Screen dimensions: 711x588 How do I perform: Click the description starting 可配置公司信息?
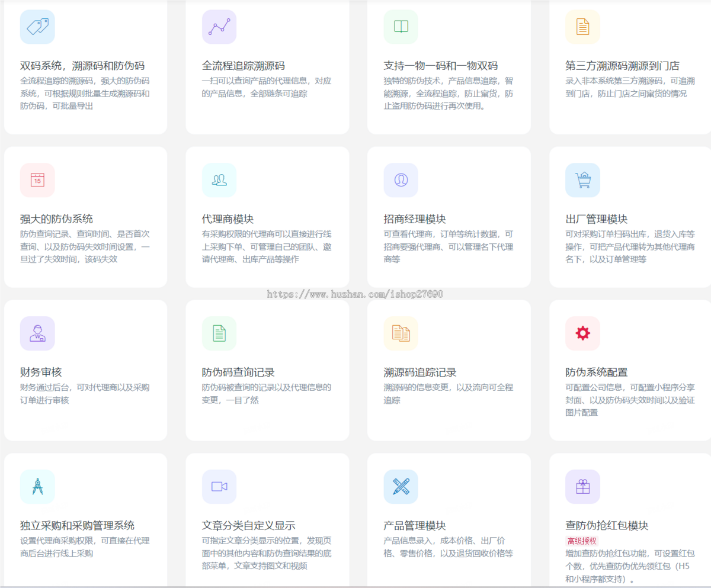(630, 400)
